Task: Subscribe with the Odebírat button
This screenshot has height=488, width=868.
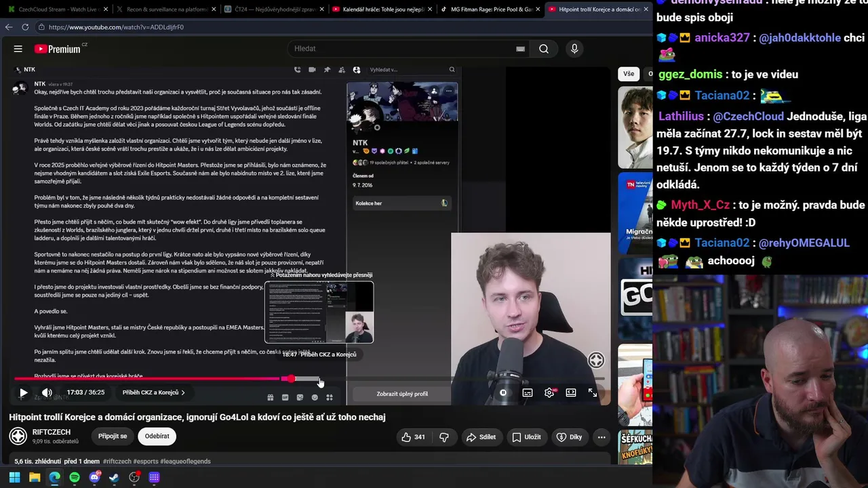Action: click(157, 436)
